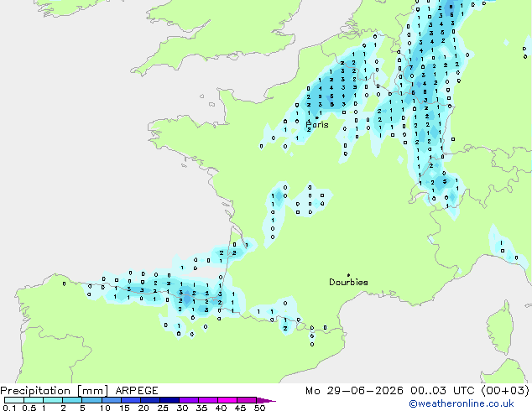Pick the 5–10 mm legend color swatch
Screen dimensions: 532x411
pyautogui.click(x=91, y=400)
